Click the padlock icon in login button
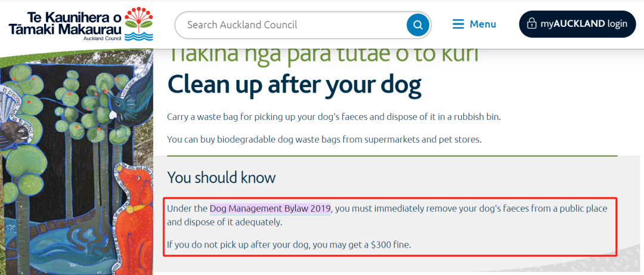This screenshot has width=644, height=275. point(532,23)
